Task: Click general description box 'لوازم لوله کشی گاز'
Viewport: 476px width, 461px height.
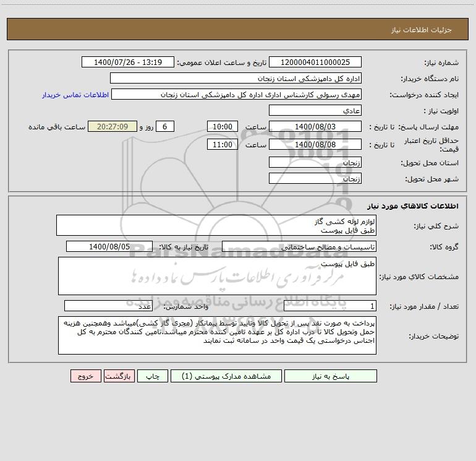Action: click(216, 225)
